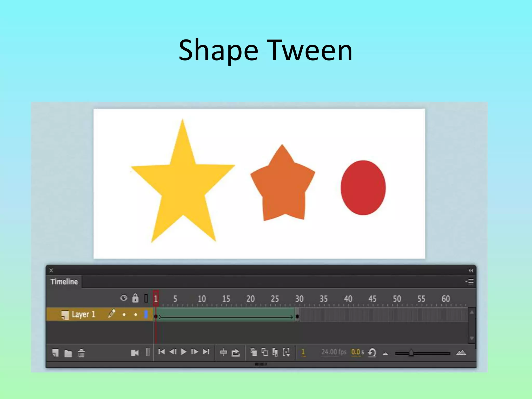Enable Onion Skin icon
Image resolution: width=532 pixels, height=399 pixels.
[x=254, y=352]
